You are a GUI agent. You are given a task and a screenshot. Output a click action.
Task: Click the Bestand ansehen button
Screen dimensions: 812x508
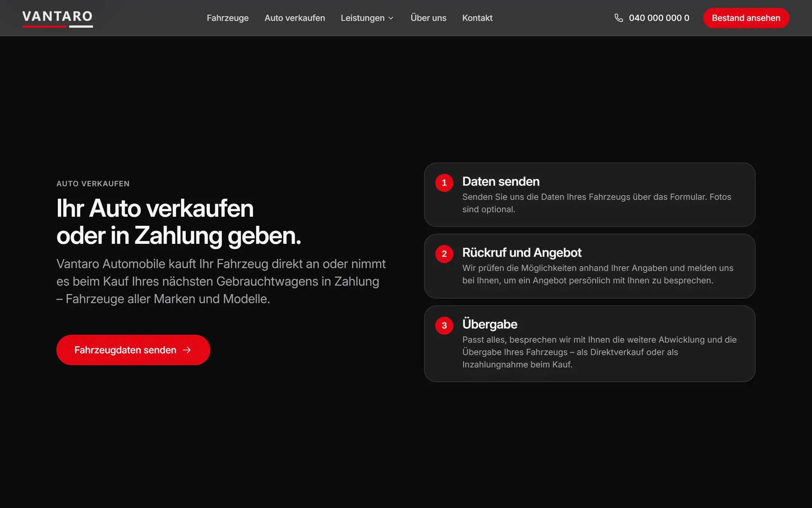click(746, 18)
